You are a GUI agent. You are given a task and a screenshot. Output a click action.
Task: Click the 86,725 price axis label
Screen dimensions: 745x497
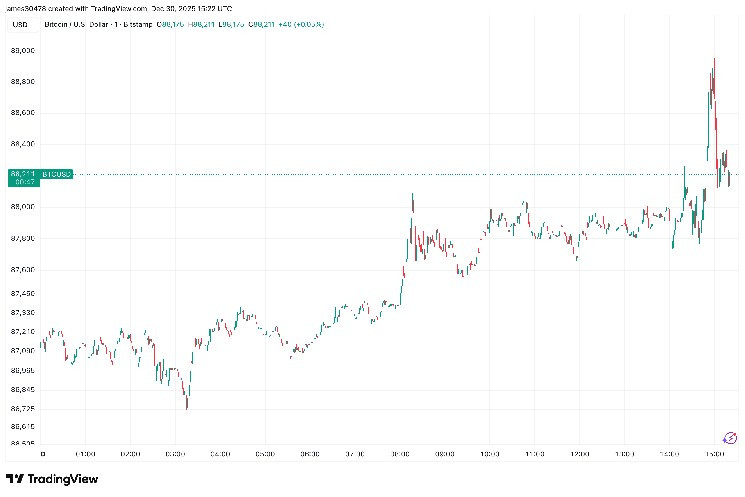[22, 408]
